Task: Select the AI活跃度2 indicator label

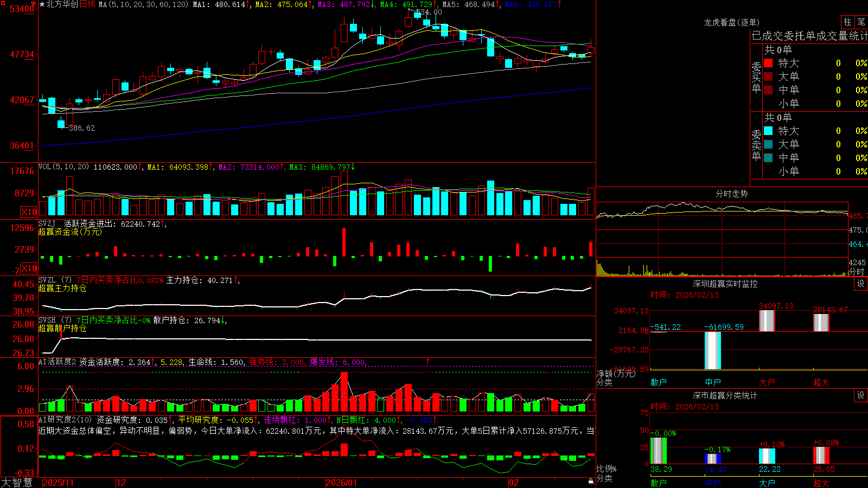Action: pos(58,362)
